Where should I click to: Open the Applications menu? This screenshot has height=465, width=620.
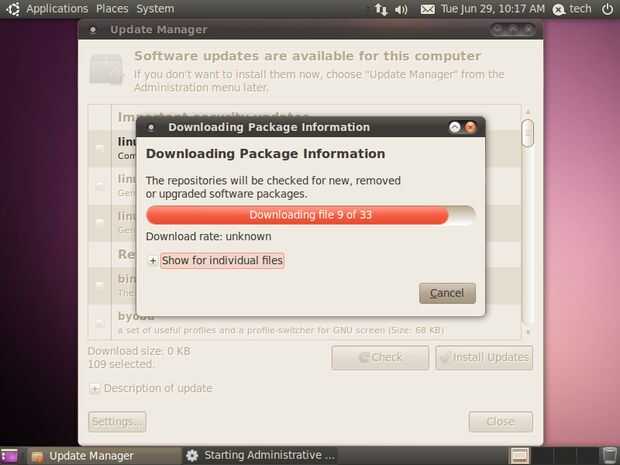[57, 9]
